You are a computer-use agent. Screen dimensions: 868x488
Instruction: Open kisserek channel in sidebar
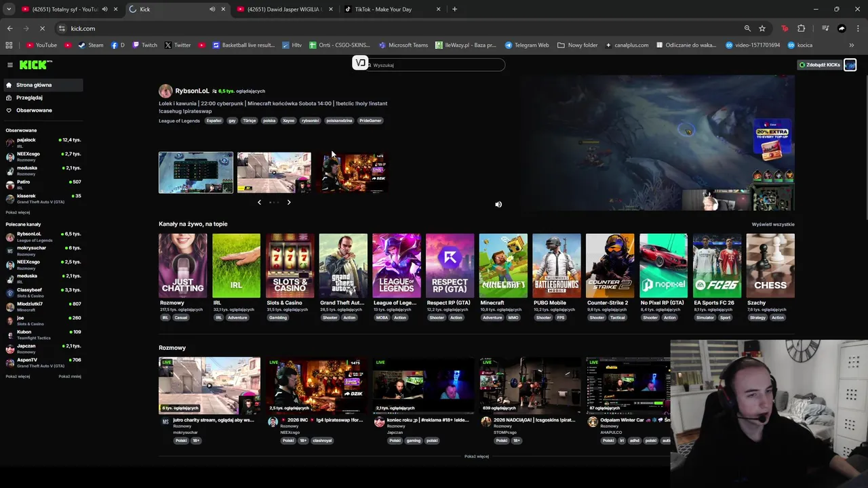43,199
